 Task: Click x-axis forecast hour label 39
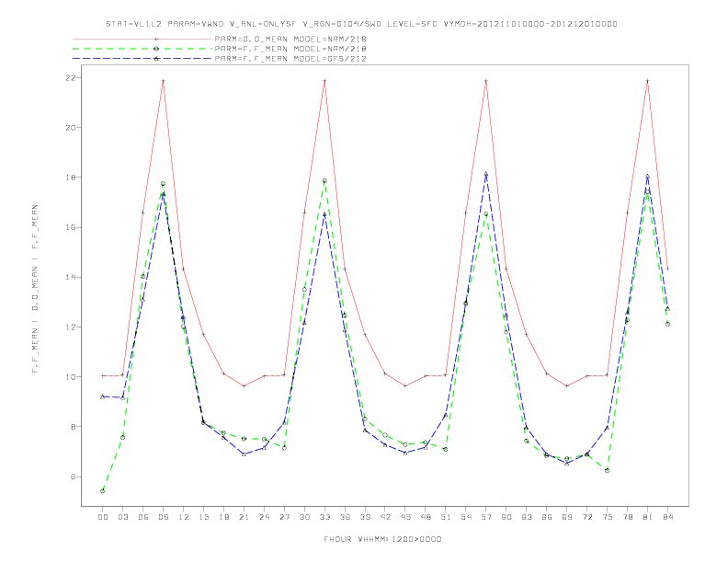coord(365,517)
